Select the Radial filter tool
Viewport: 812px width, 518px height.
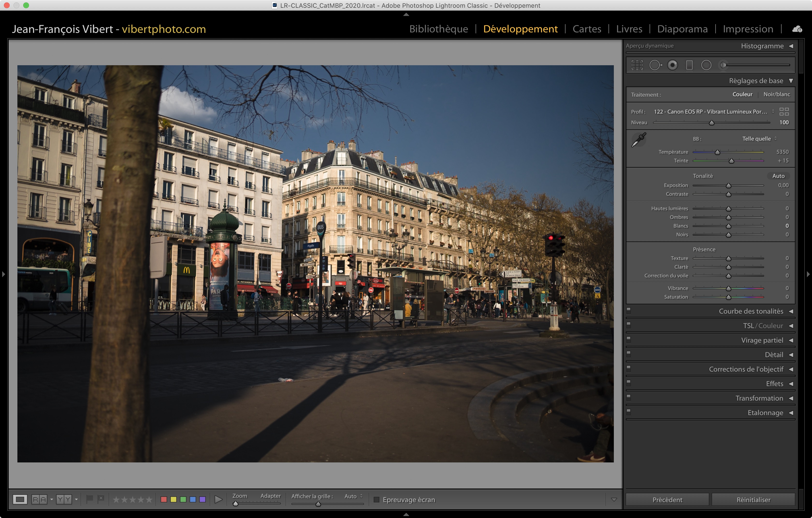pos(706,65)
